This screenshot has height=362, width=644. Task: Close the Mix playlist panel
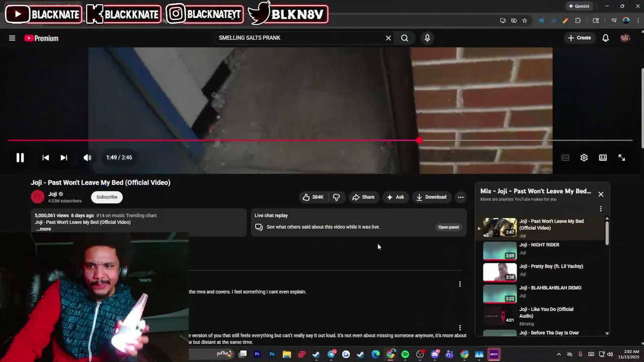(601, 194)
